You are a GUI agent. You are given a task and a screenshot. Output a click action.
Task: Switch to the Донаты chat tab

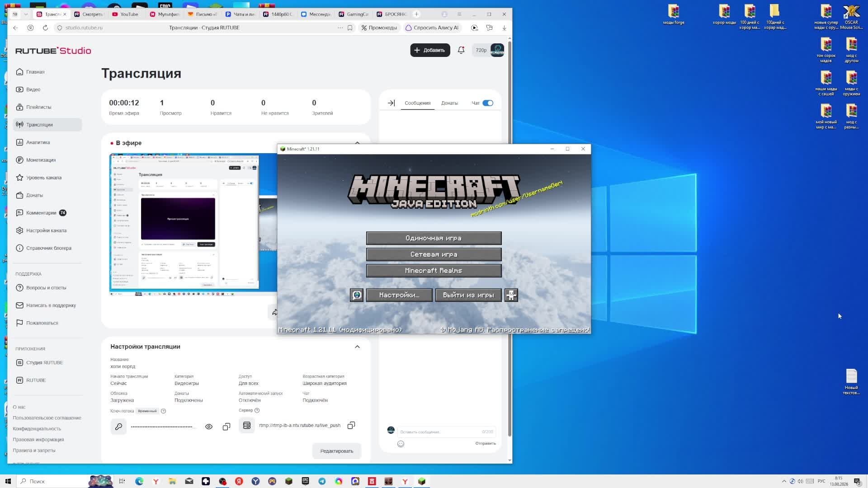[x=449, y=103]
